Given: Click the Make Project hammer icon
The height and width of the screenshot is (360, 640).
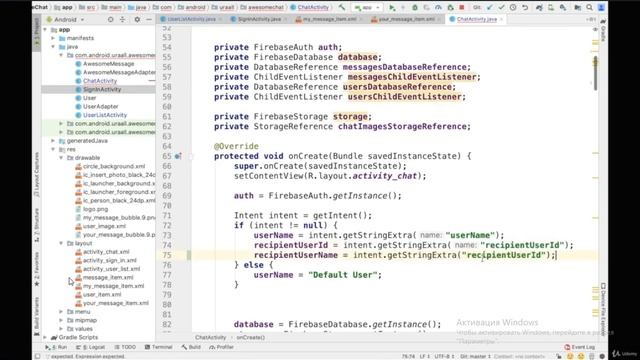Looking at the screenshot, I should [x=342, y=7].
